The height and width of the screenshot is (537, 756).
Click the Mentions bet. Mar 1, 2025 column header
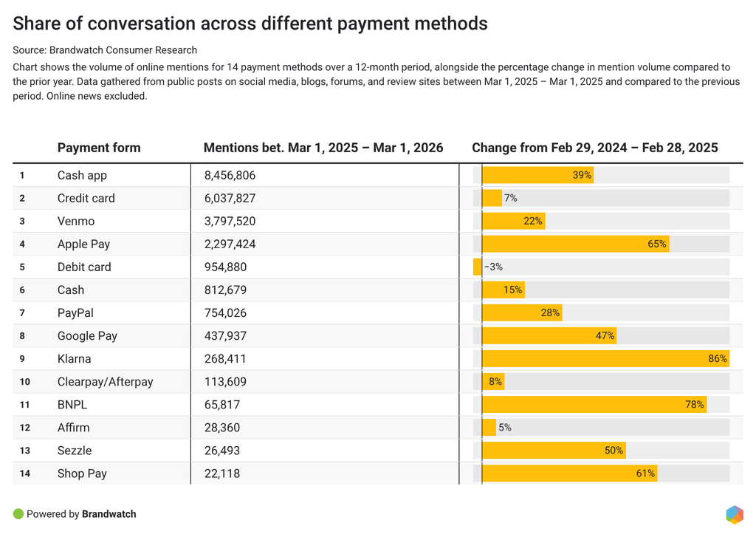pyautogui.click(x=323, y=148)
